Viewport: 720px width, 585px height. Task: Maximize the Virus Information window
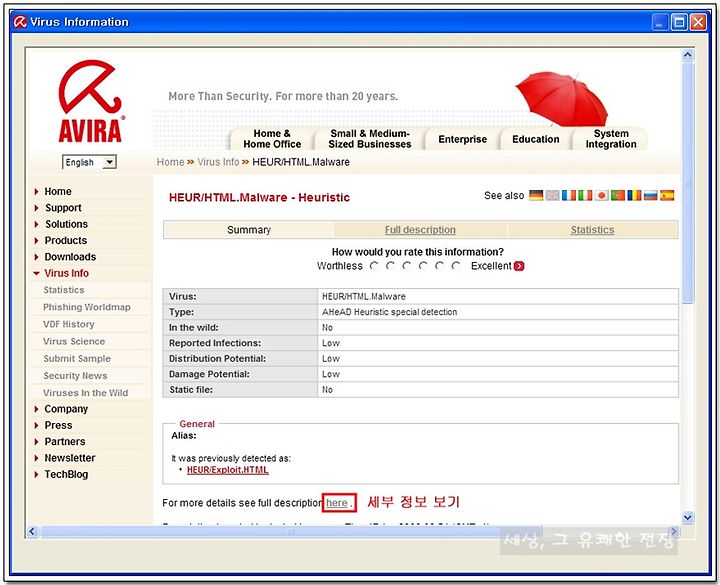[x=679, y=22]
